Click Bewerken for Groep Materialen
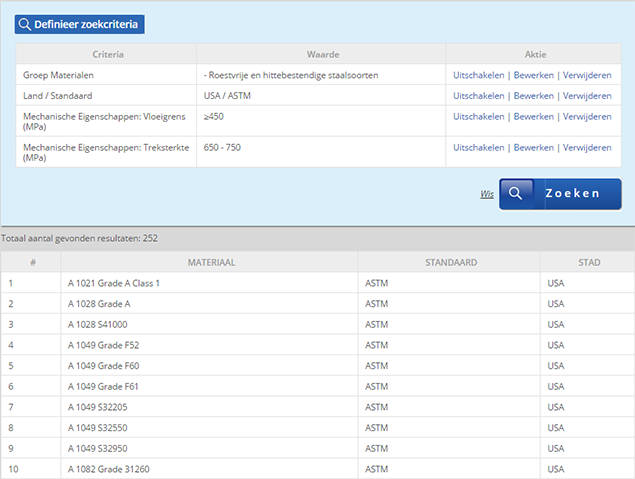Image resolution: width=635 pixels, height=479 pixels. [533, 75]
